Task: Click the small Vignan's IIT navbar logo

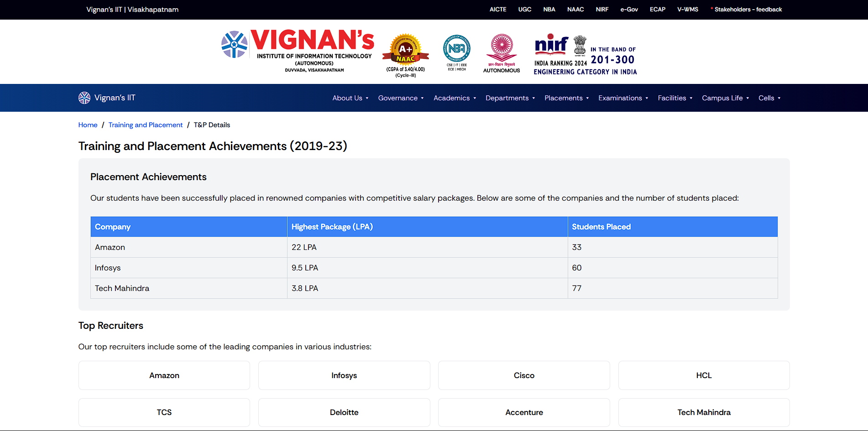Action: 84,98
